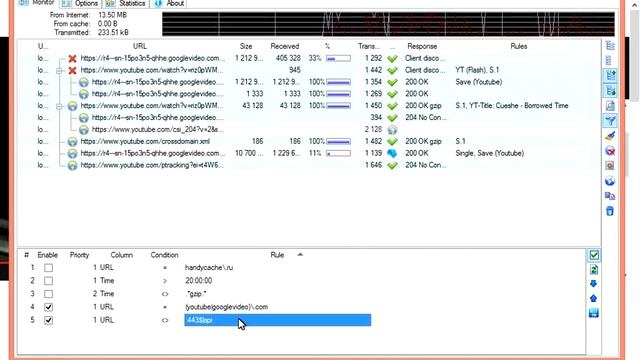Disable rule 5 checkbox
Screen dimensions: 640x360
pos(48,320)
